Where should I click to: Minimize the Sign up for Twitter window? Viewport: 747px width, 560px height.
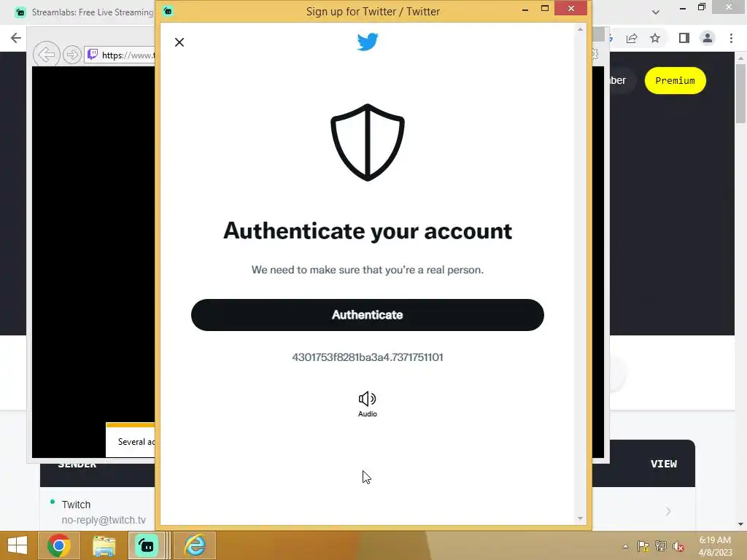525,9
